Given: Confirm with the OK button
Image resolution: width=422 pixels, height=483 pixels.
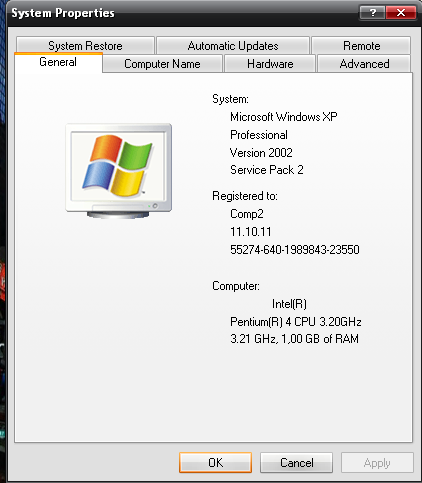Looking at the screenshot, I should coord(215,463).
